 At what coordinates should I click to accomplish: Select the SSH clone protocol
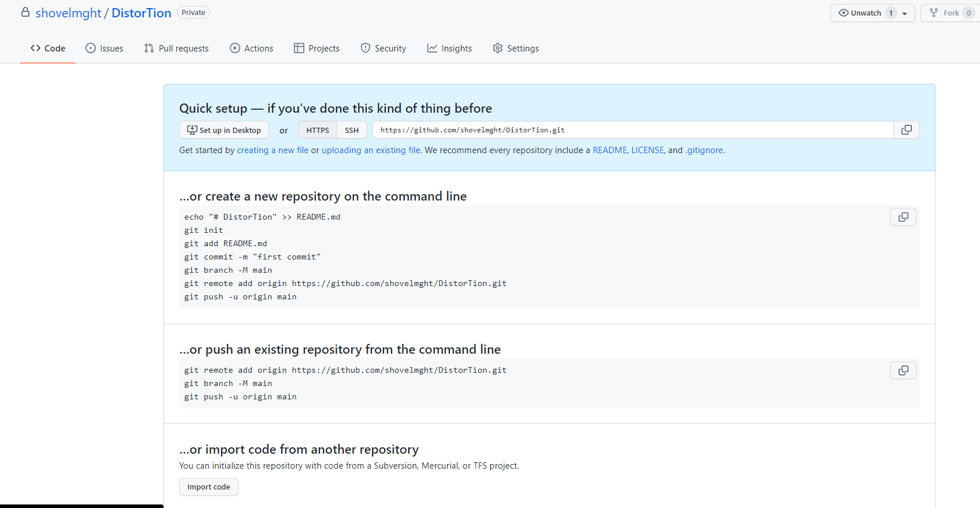pyautogui.click(x=352, y=130)
